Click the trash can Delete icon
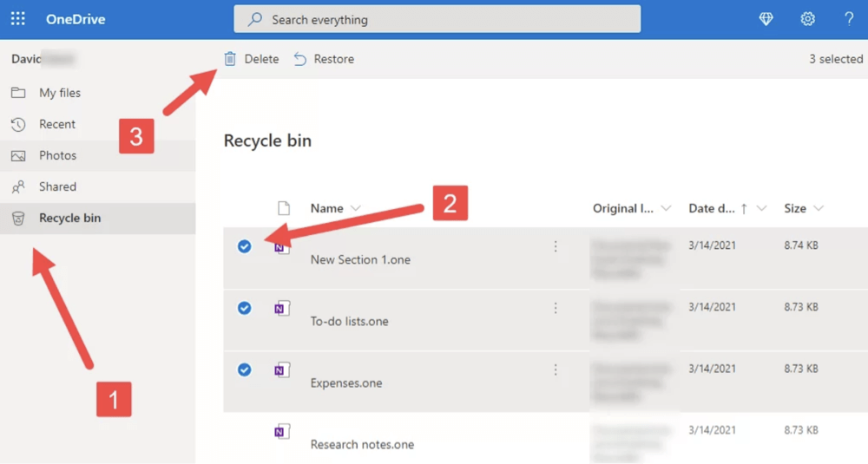868x464 pixels. click(230, 59)
